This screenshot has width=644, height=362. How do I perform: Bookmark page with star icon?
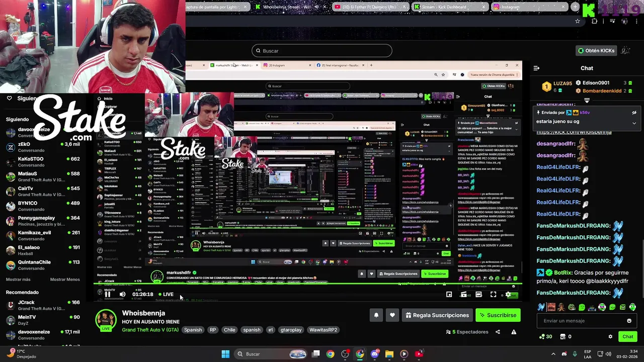578,21
